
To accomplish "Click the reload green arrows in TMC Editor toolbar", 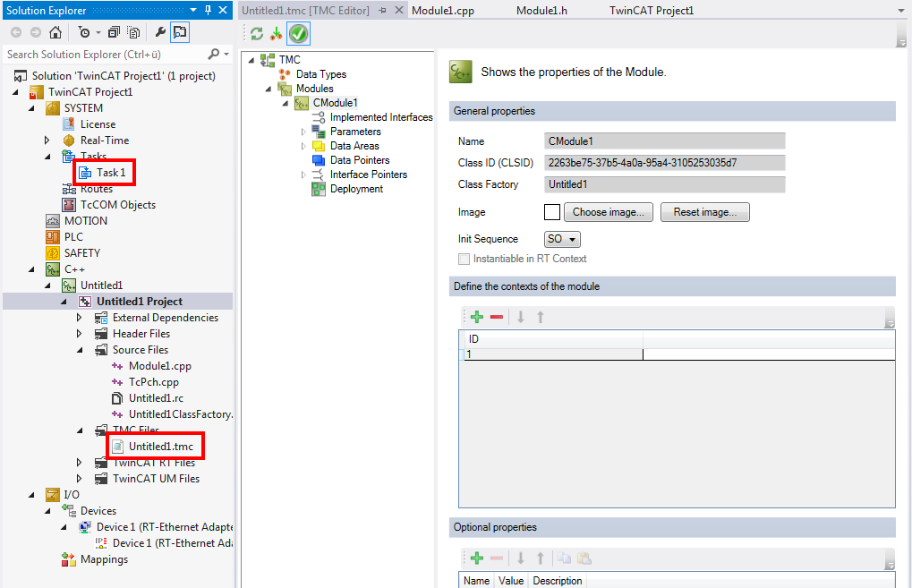I will click(x=257, y=34).
